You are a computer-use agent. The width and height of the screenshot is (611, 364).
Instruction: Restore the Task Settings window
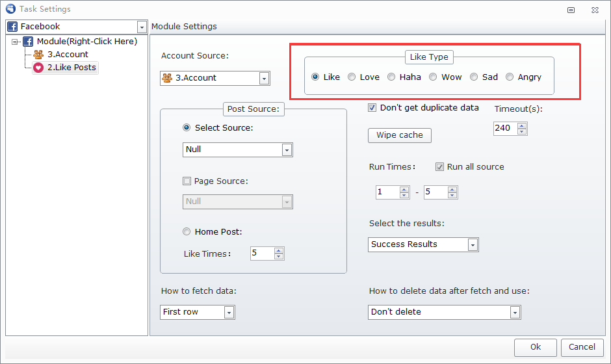(x=571, y=10)
